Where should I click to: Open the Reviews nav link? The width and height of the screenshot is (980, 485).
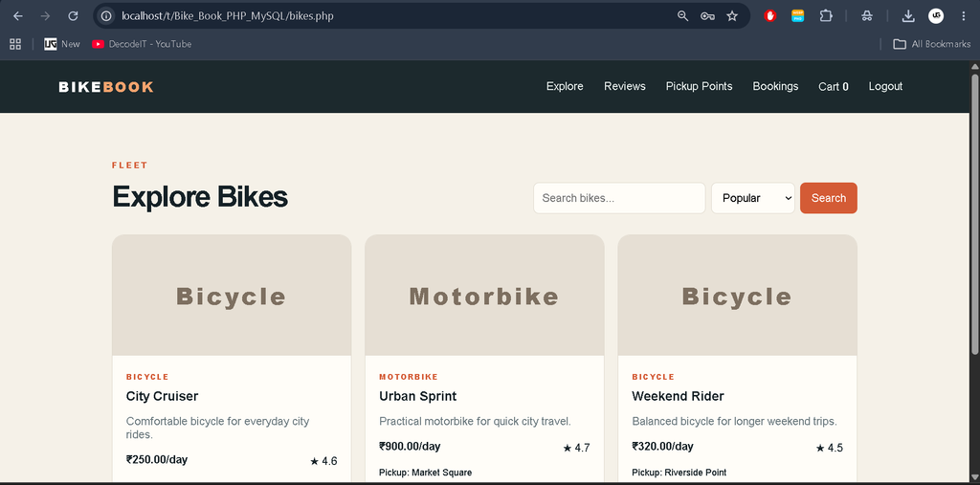(x=624, y=86)
